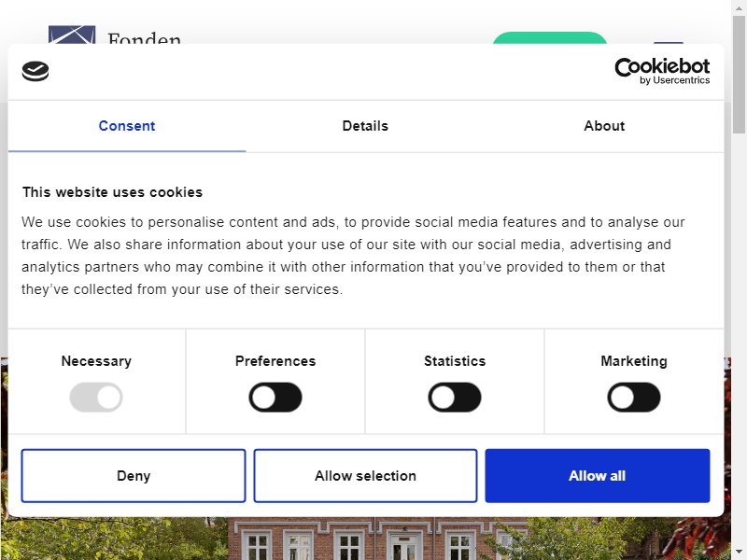Open the About tab

click(x=604, y=126)
